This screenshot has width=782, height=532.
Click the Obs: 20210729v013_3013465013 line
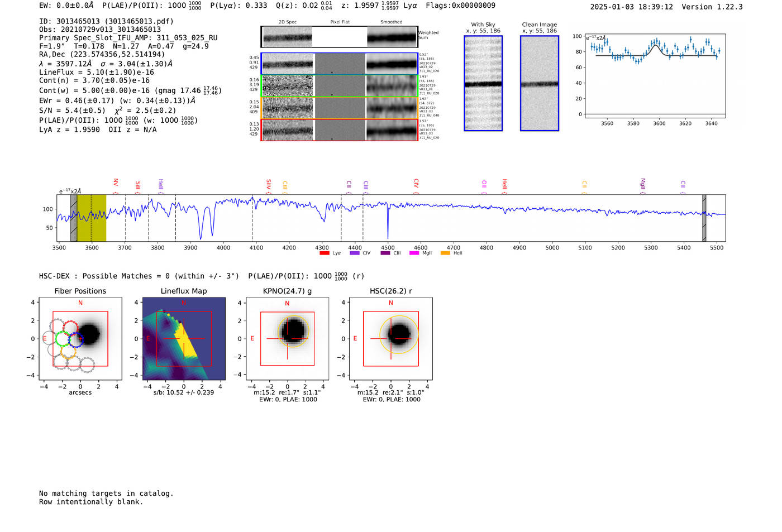[100, 30]
